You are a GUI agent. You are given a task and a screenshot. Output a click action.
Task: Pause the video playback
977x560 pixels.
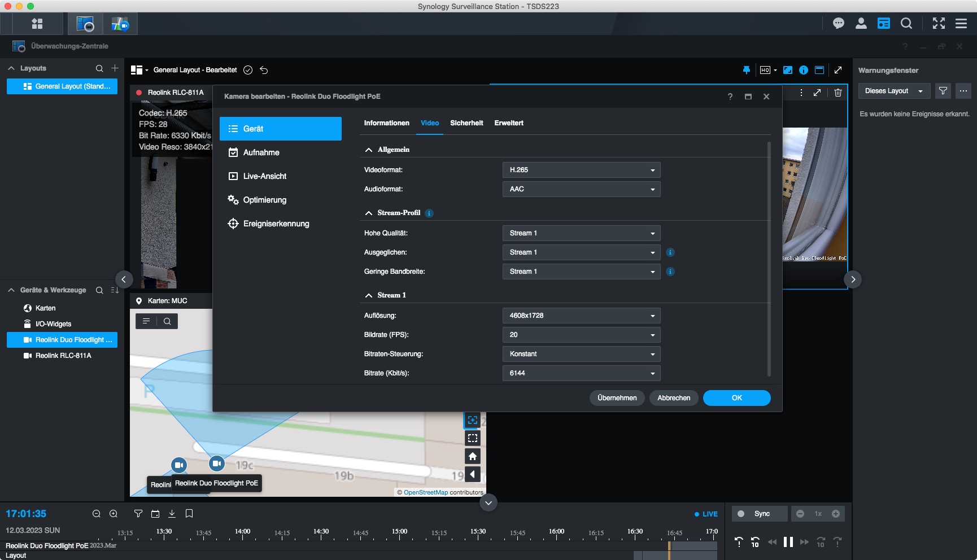[x=788, y=542]
